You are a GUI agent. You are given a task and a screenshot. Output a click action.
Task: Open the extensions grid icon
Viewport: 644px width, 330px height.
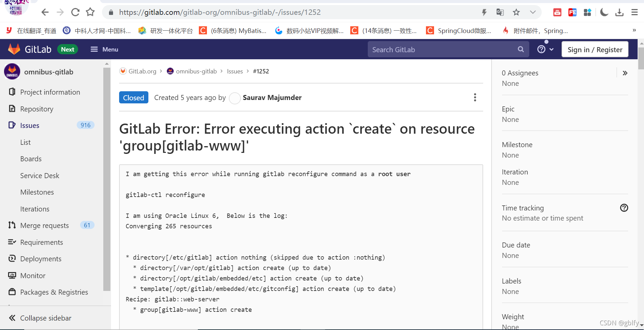point(587,12)
